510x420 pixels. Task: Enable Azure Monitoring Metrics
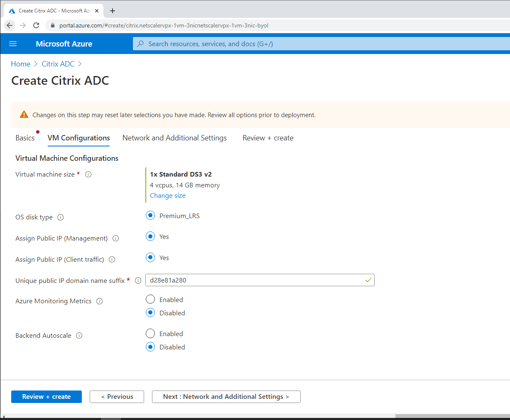(x=150, y=299)
